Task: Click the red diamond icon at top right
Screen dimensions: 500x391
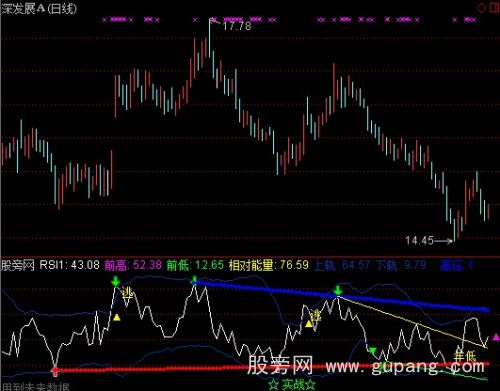Action: click(482, 8)
